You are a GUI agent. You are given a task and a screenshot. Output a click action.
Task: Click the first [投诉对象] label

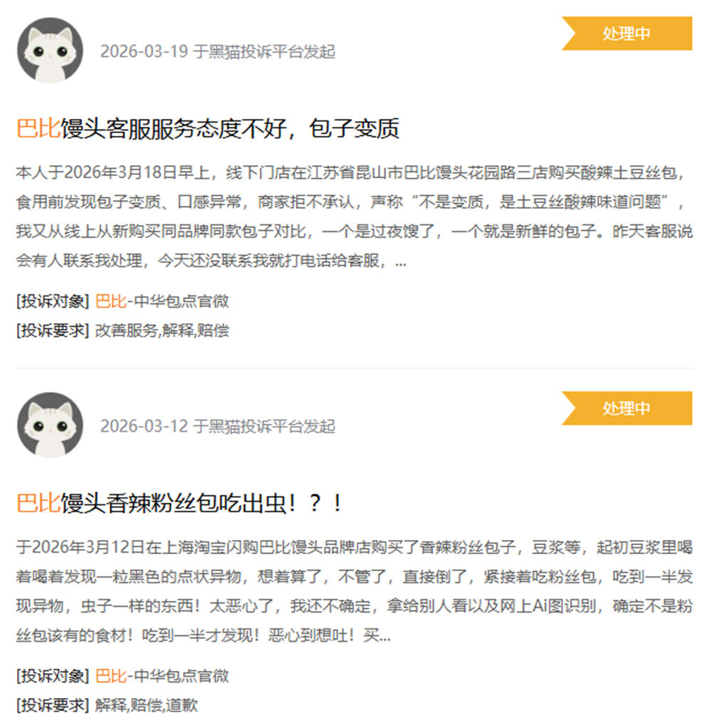pyautogui.click(x=53, y=301)
